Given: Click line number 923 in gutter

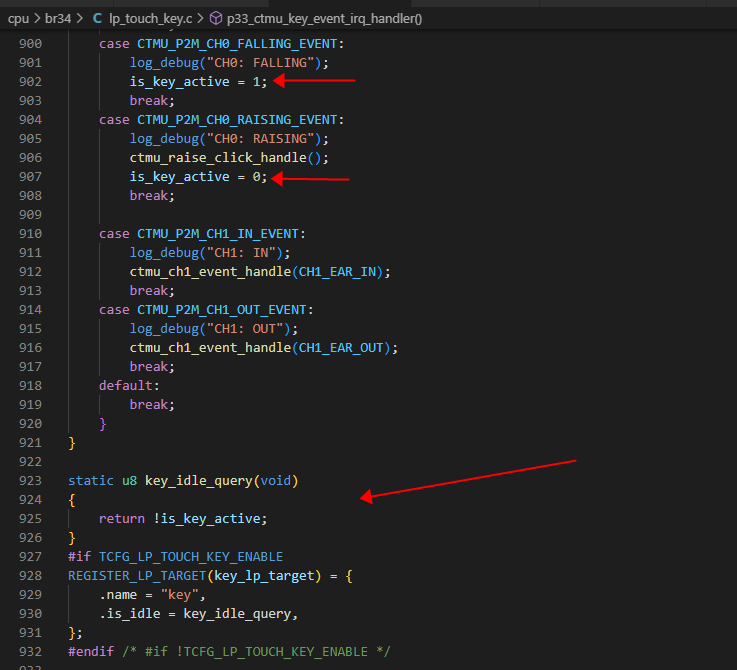Looking at the screenshot, I should (x=30, y=481).
